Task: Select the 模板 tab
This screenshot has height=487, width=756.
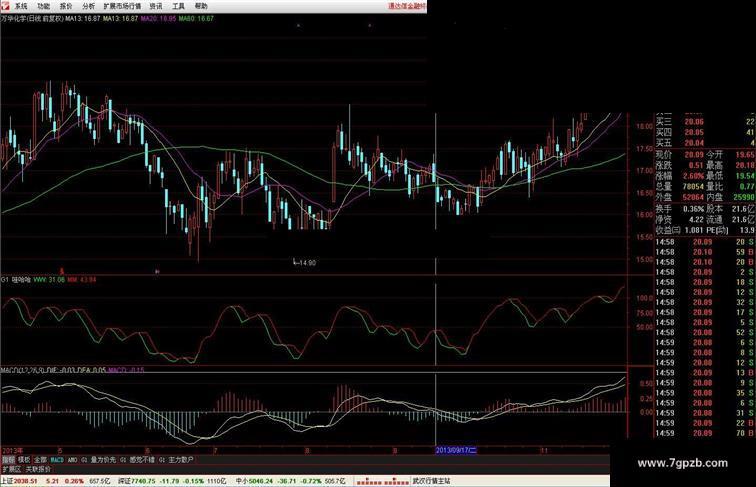Action: click(x=24, y=460)
